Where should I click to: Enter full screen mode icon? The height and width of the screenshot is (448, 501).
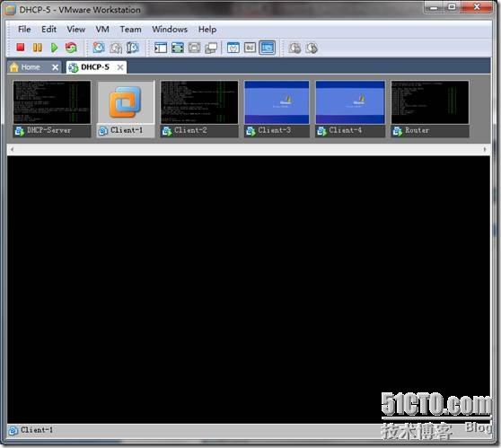[x=178, y=48]
